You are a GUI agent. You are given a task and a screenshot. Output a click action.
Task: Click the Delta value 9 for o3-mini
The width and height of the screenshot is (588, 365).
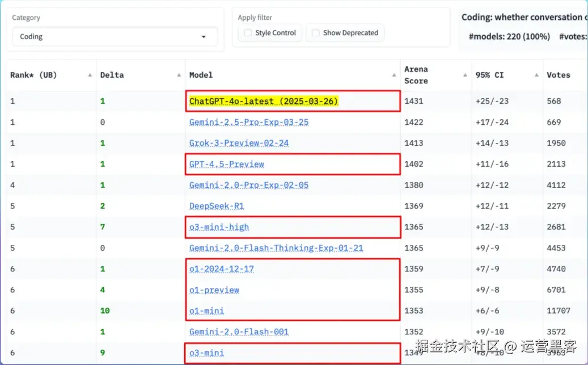point(103,353)
